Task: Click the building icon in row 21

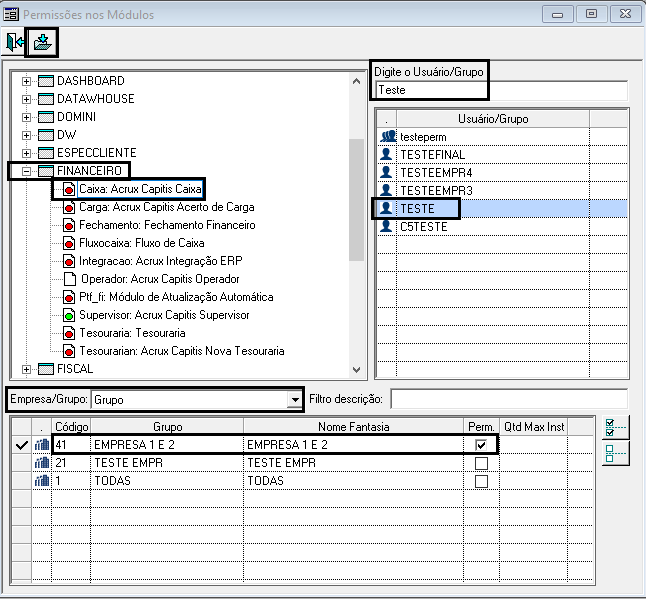Action: pyautogui.click(x=42, y=463)
